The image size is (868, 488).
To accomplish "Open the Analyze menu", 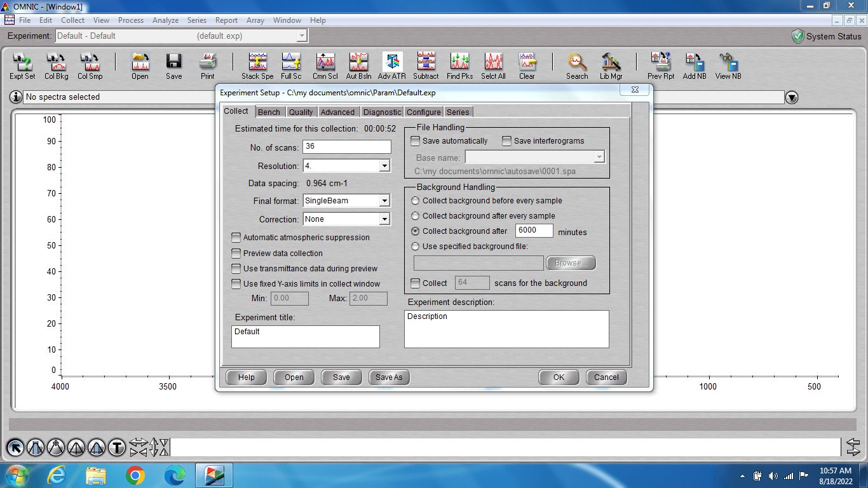I will tap(165, 20).
